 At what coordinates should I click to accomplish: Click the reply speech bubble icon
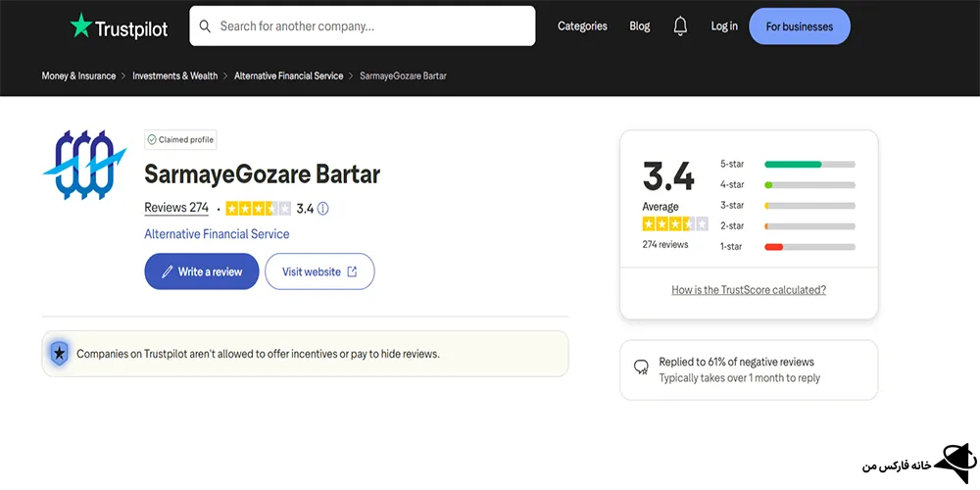coord(641,367)
